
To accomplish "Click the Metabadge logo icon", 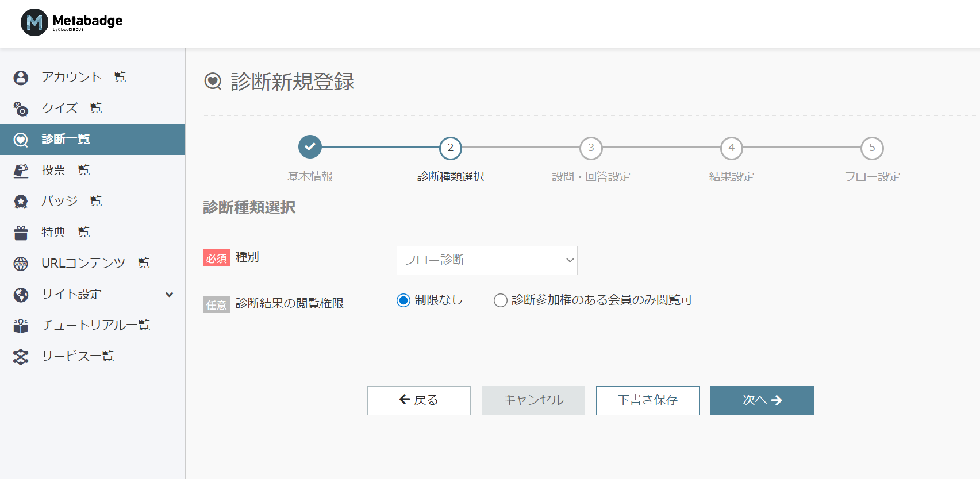I will click(x=34, y=22).
